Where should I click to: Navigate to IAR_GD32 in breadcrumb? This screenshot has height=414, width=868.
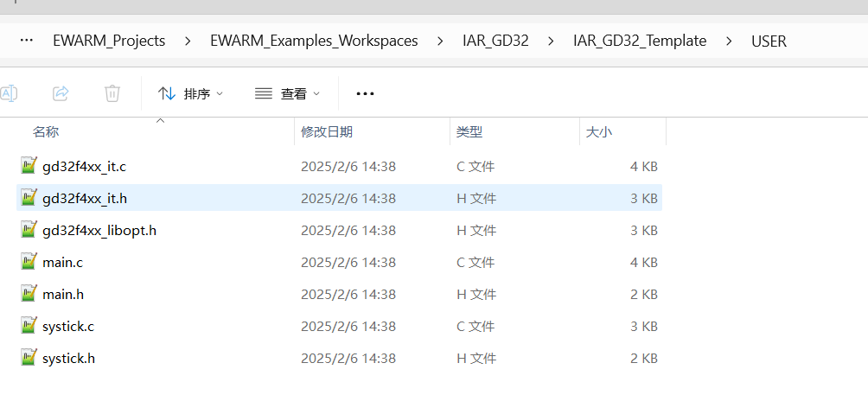click(495, 41)
